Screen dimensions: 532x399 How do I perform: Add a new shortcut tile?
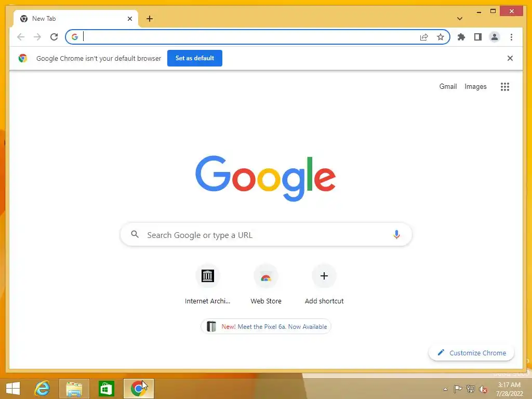tap(324, 284)
